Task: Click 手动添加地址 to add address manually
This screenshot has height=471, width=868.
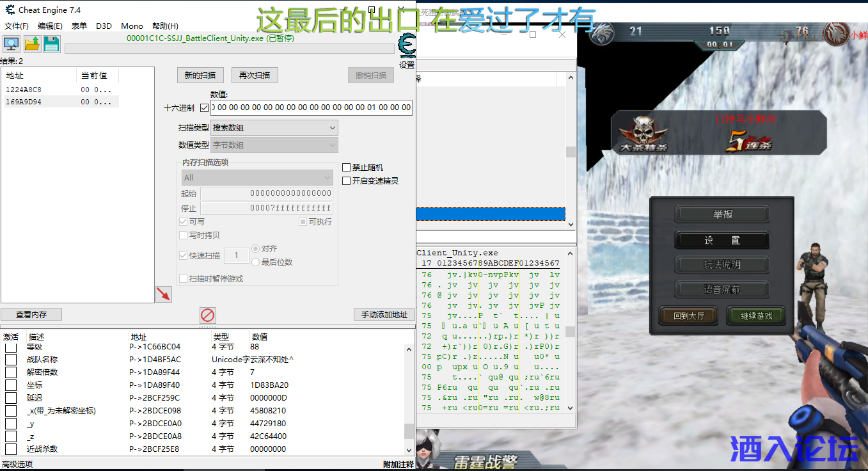Action: pyautogui.click(x=384, y=314)
